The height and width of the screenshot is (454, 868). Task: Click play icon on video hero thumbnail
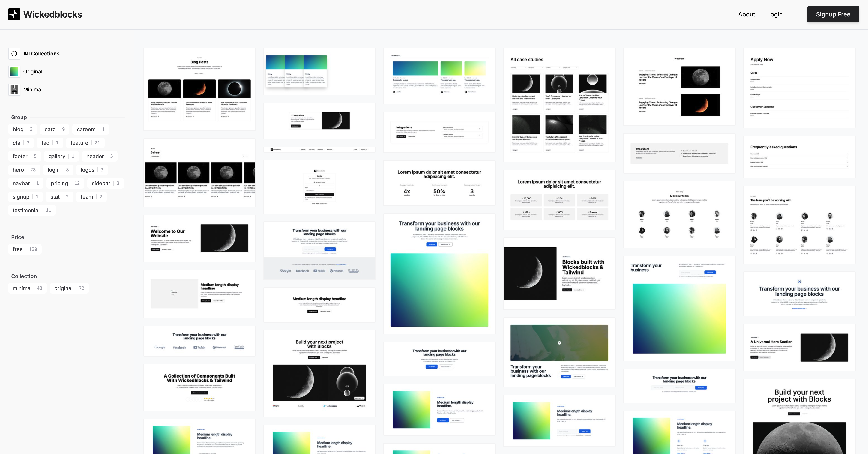click(x=559, y=343)
